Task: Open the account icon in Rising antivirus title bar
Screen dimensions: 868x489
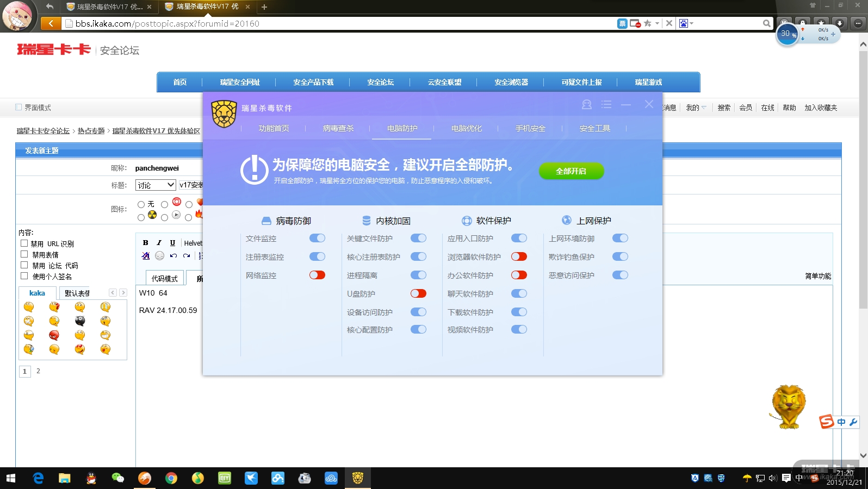Action: point(586,104)
